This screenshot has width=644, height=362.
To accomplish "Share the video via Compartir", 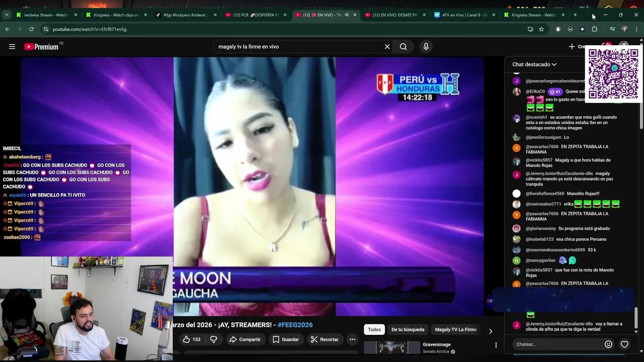I will [x=245, y=339].
